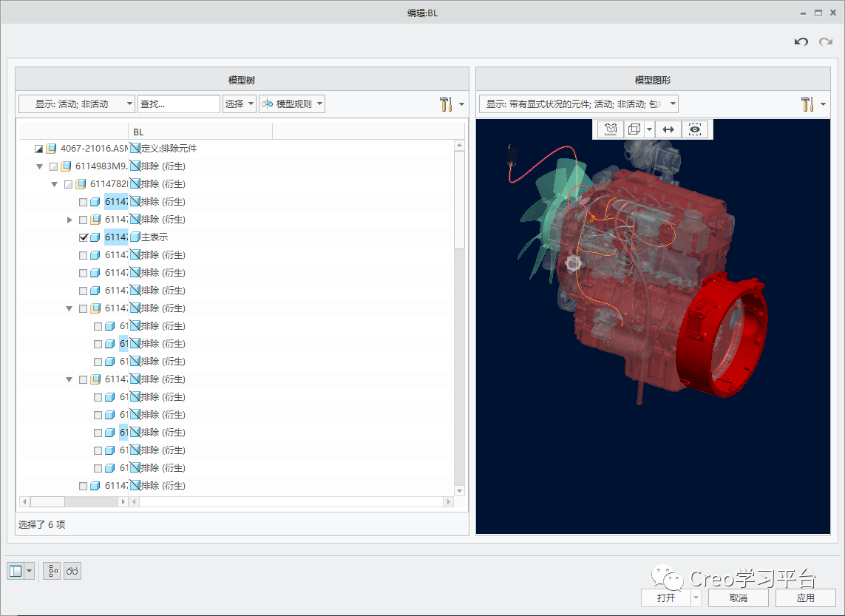Image resolution: width=845 pixels, height=616 pixels.
Task: Expand the collapsed 6114 subassembly node
Action: click(x=69, y=220)
